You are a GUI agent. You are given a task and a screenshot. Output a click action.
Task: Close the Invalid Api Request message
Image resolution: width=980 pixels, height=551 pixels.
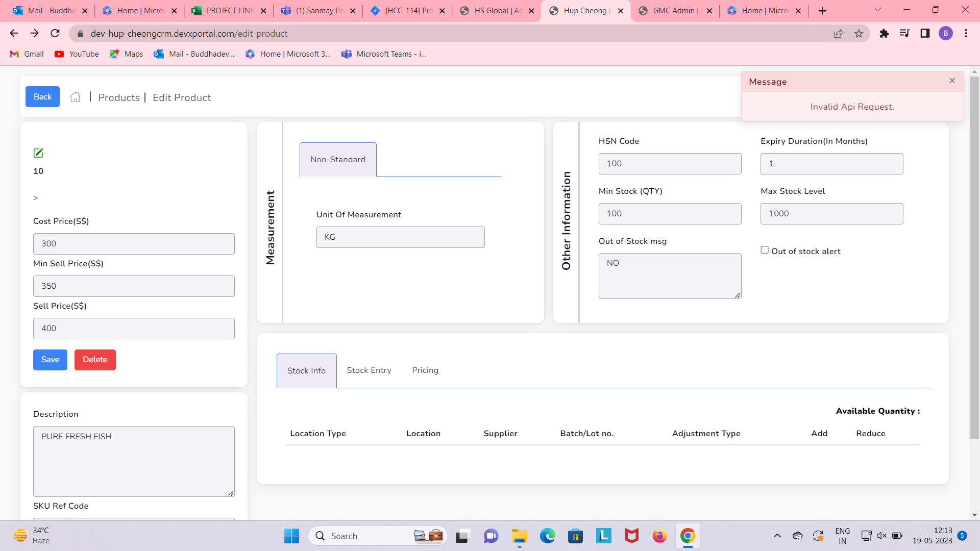952,81
